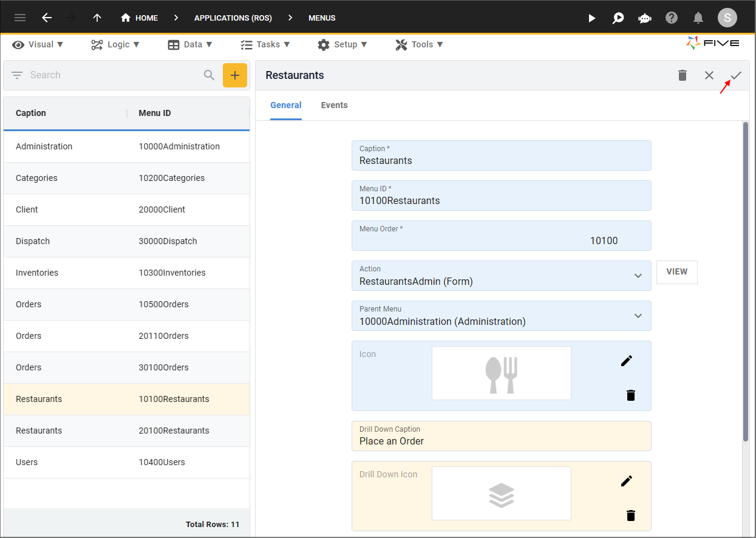Screen dimensions: 756x538
Task: Add a new menu with plus button
Action: [235, 75]
